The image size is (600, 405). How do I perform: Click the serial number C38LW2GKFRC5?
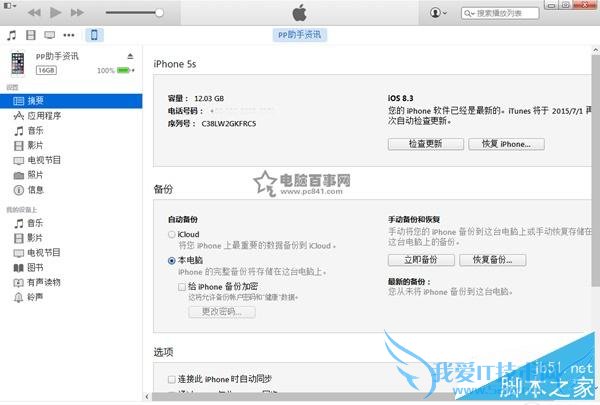point(229,124)
